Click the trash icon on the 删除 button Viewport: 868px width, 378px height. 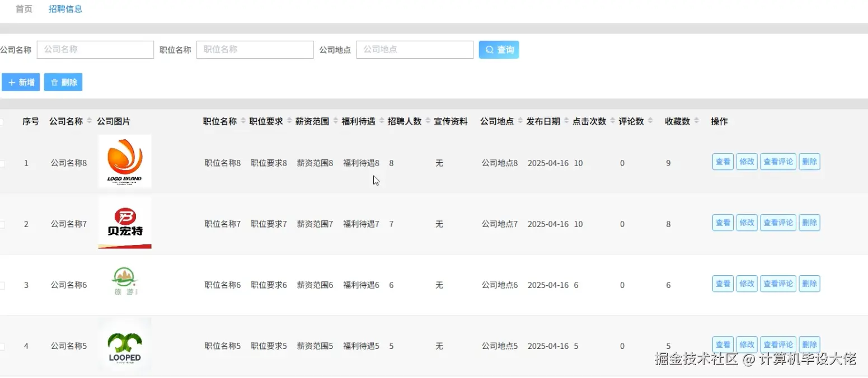pos(54,82)
